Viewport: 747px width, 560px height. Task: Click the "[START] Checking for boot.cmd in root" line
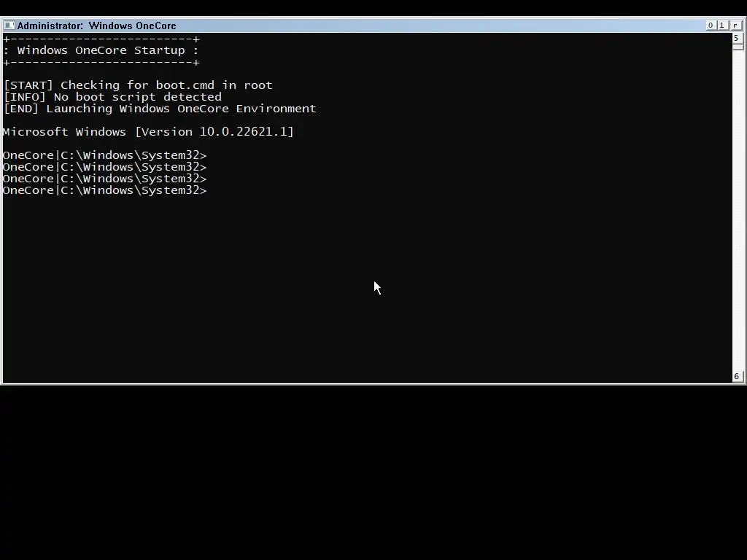(x=138, y=85)
